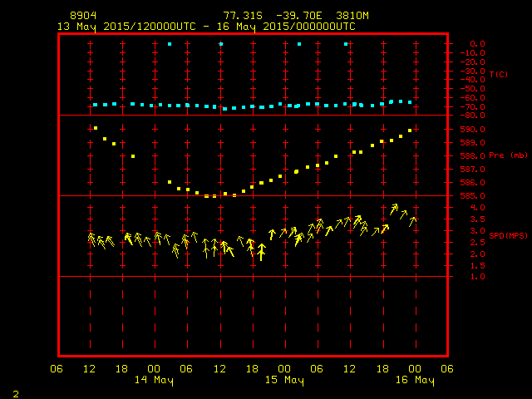Pick the 3.0 wind speed tick label
532x399 pixels.
point(477,231)
